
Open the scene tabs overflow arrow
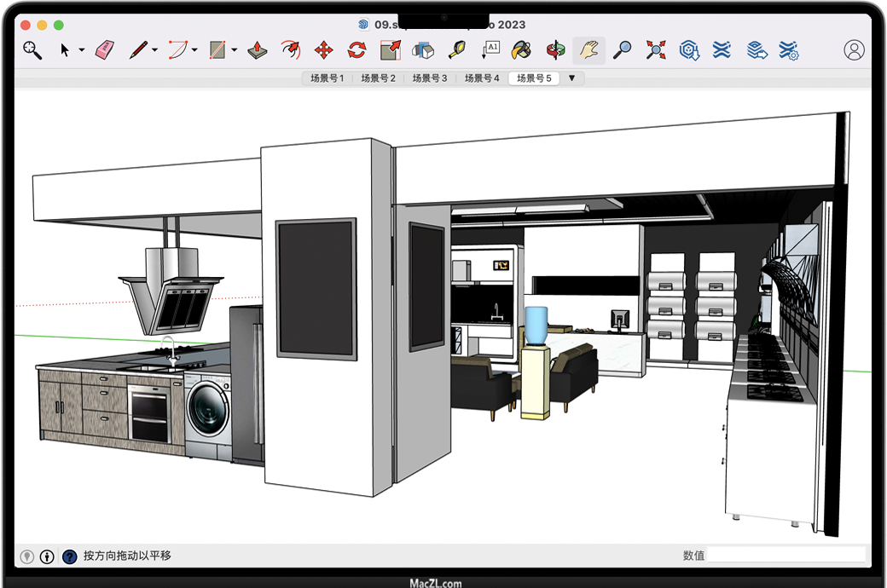click(x=571, y=78)
